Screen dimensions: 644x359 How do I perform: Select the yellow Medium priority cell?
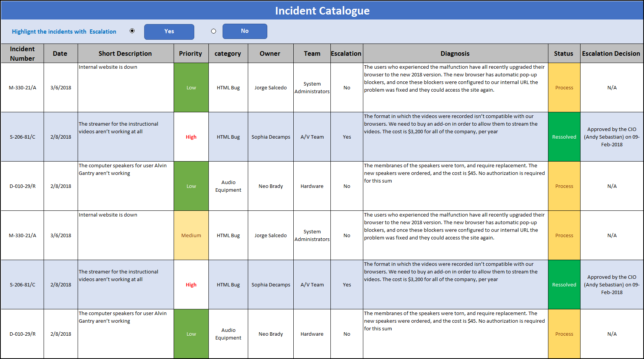point(191,235)
